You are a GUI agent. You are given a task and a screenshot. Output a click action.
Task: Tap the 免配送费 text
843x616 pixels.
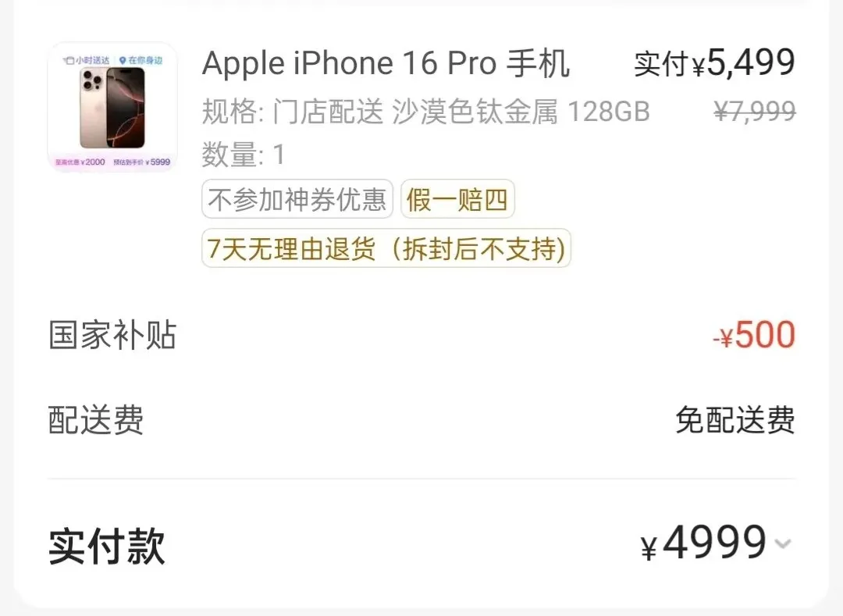point(735,420)
